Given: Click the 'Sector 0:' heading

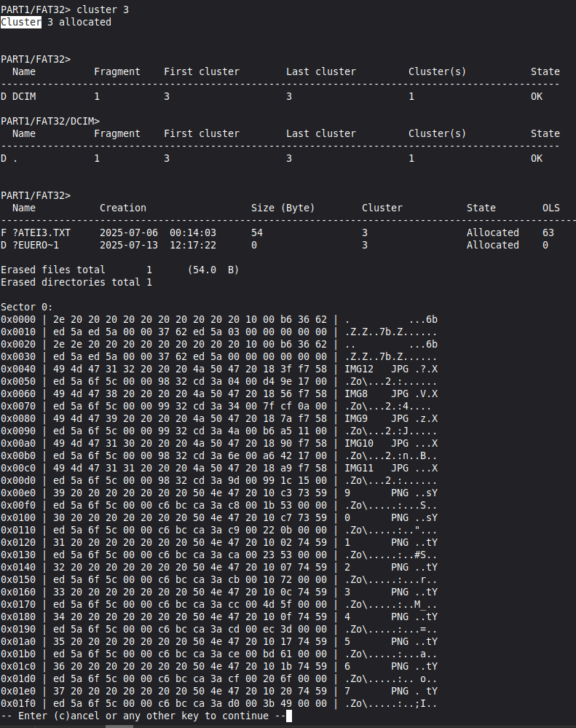Looking at the screenshot, I should (27, 307).
